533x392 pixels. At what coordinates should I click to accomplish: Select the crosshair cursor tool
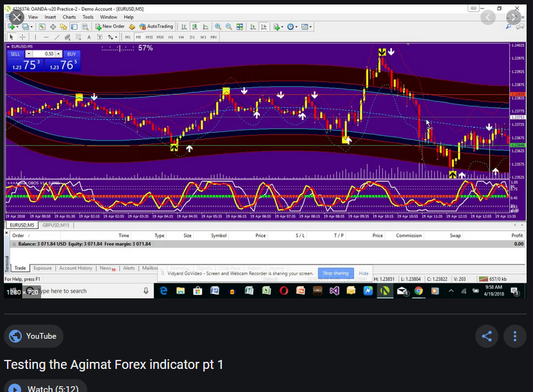pyautogui.click(x=22, y=37)
